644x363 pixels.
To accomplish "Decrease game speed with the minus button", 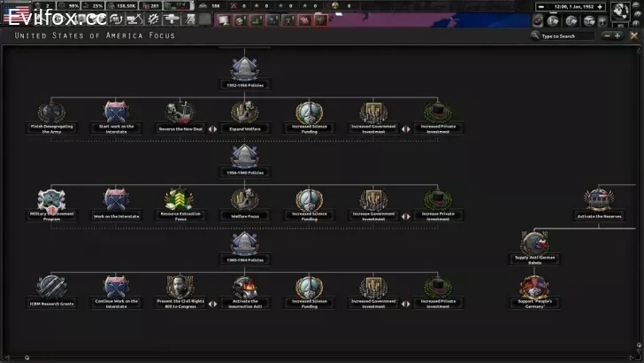I will [540, 7].
